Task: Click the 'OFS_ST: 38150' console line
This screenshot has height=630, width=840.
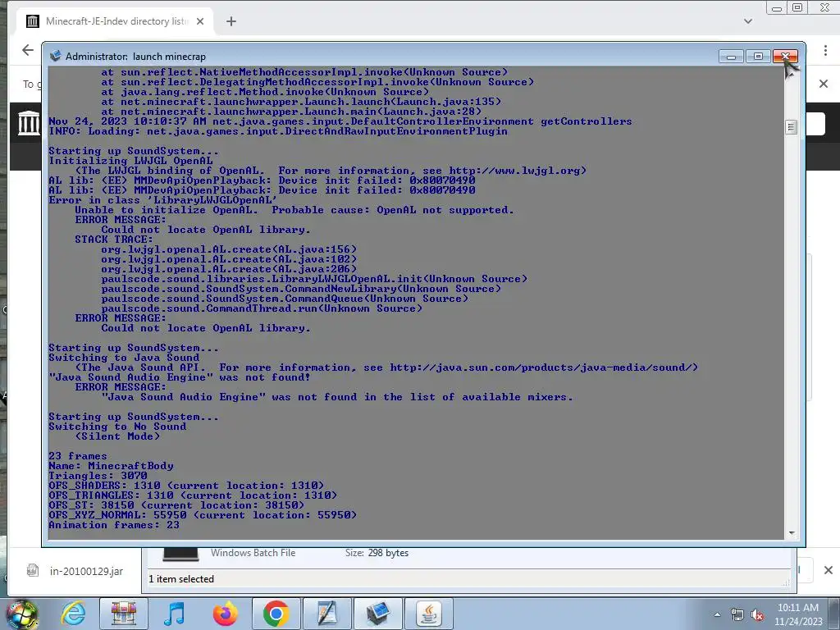Action: pos(176,505)
